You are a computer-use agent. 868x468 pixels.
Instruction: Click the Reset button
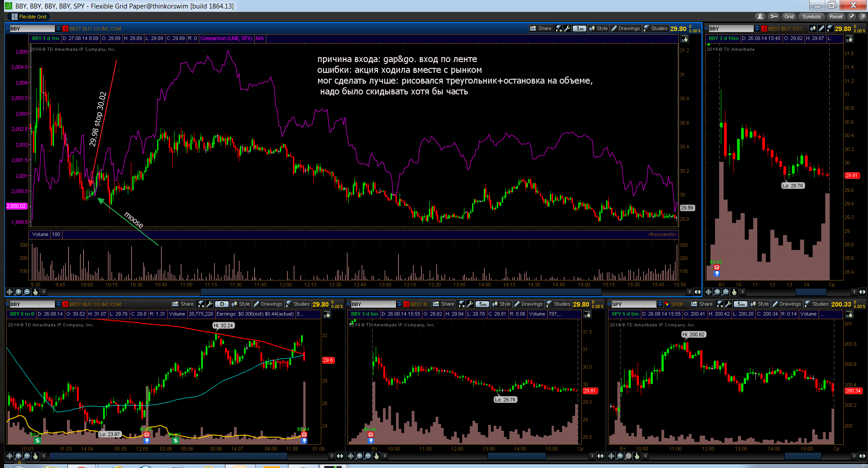[x=836, y=17]
